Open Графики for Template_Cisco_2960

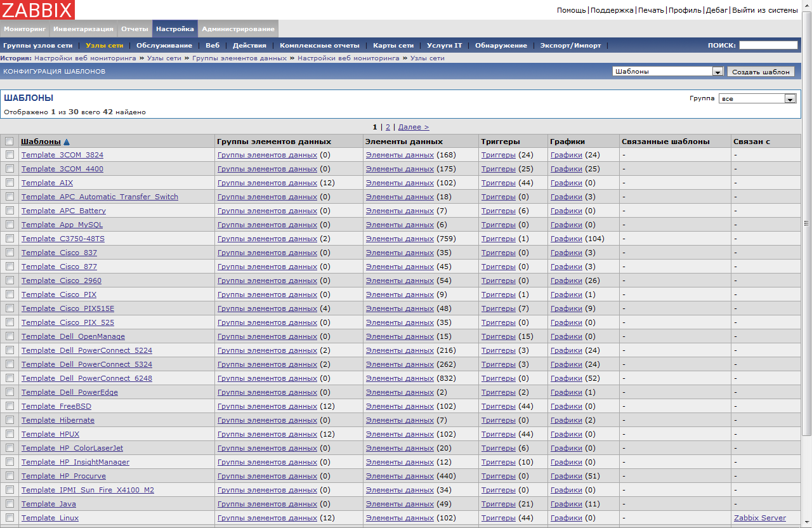(x=566, y=280)
